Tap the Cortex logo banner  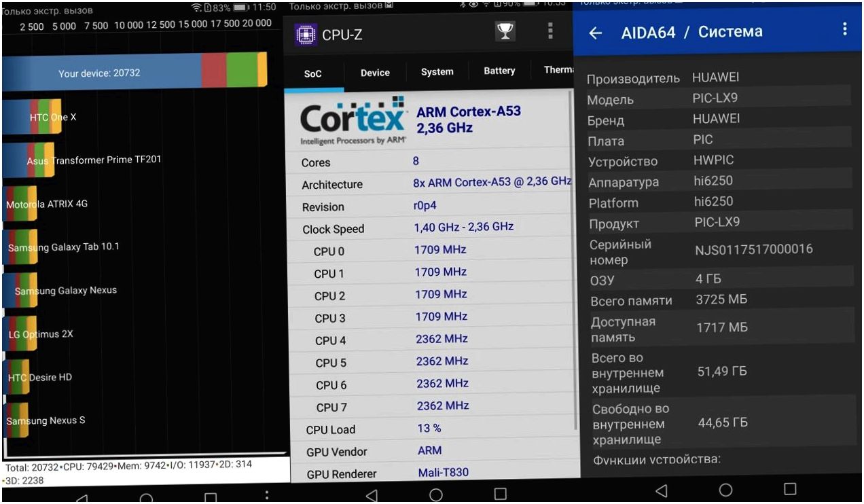[354, 122]
